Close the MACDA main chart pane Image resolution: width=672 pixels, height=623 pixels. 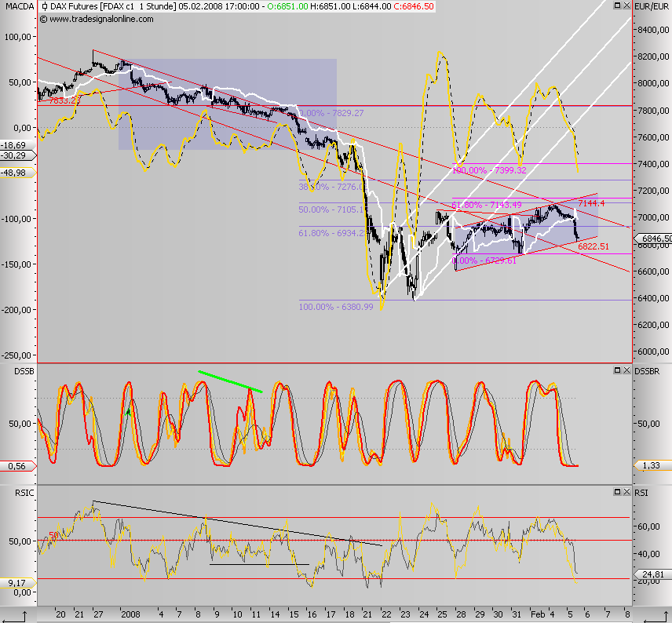tap(626, 5)
